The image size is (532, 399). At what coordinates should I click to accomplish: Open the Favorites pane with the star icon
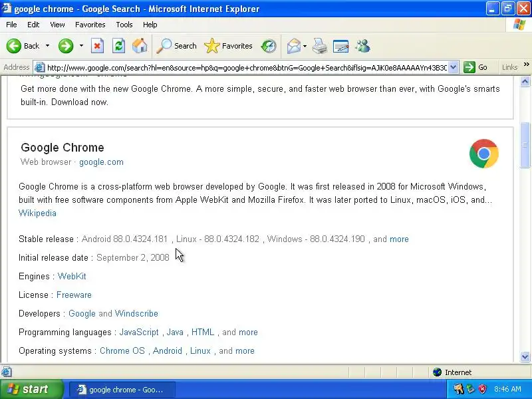(x=228, y=46)
